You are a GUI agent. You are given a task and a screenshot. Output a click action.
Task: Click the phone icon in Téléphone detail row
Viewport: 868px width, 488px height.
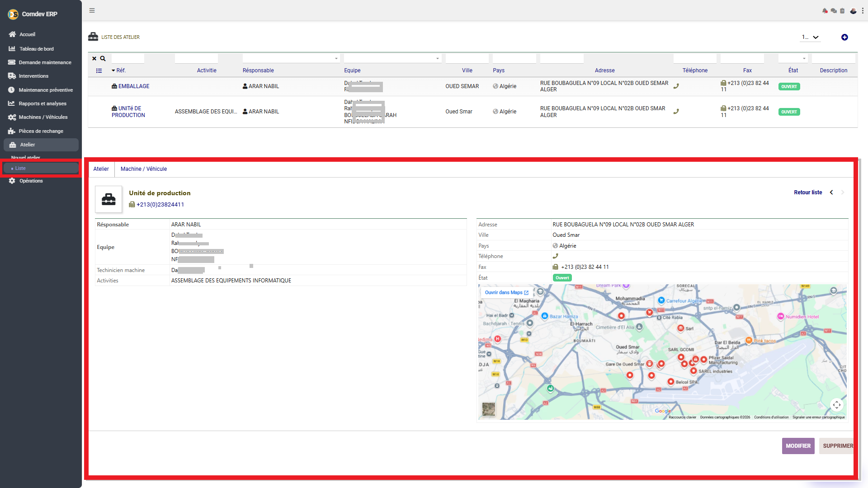(x=556, y=256)
